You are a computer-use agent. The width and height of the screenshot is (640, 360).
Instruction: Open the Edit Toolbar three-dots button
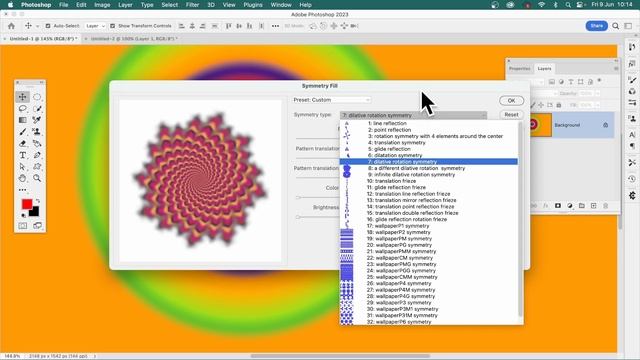(x=22, y=190)
